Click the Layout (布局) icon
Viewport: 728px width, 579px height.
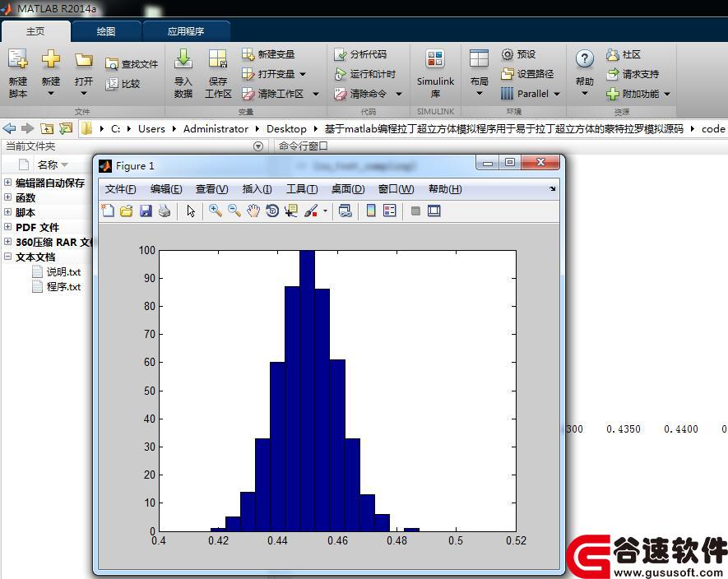[x=479, y=59]
